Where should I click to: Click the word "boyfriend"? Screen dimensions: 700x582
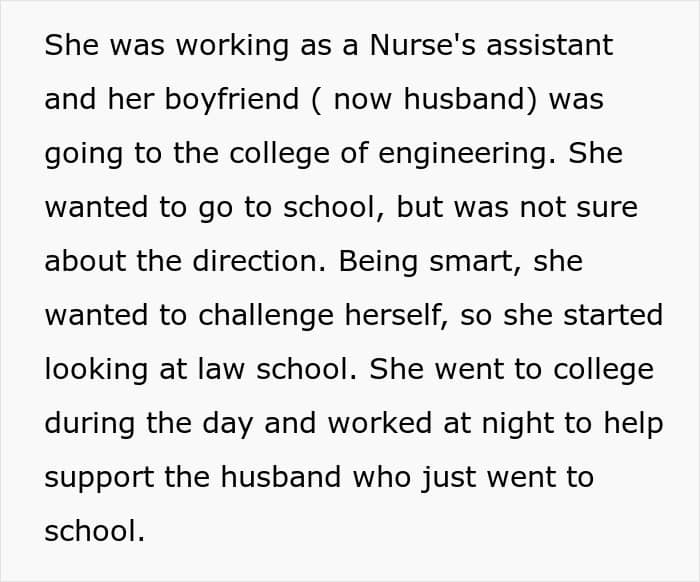pyautogui.click(x=232, y=99)
